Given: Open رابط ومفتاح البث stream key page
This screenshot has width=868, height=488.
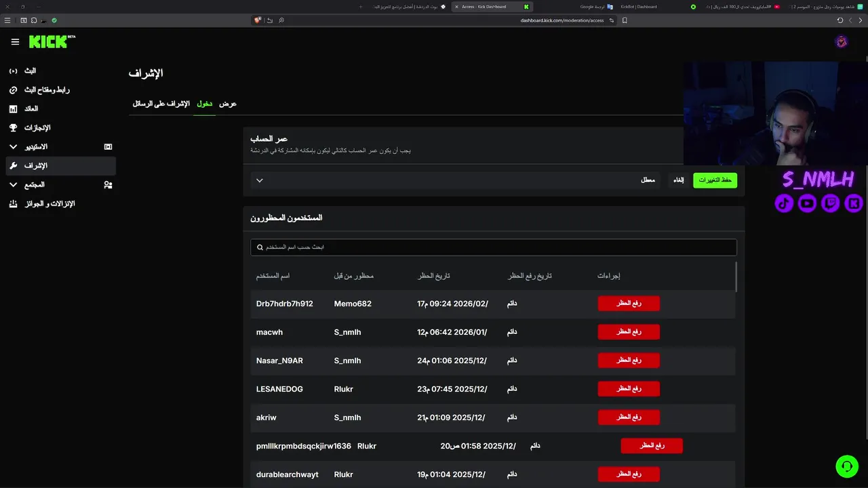Looking at the screenshot, I should point(60,89).
